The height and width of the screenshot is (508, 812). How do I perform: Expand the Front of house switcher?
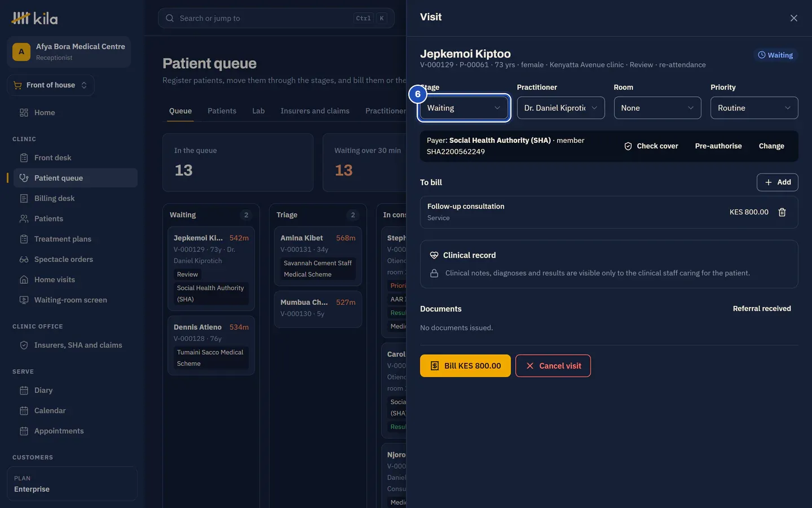(51, 85)
